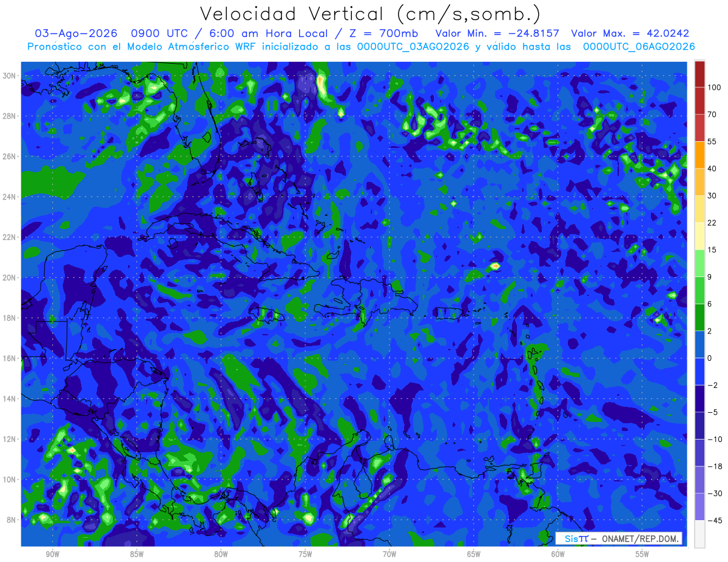Click the "55W" longitude label

tap(642, 554)
